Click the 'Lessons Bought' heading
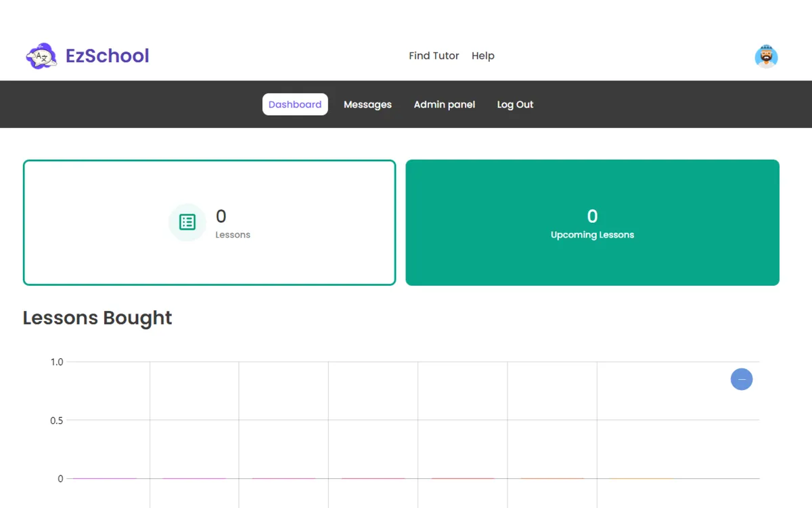Image resolution: width=812 pixels, height=508 pixels. click(97, 318)
